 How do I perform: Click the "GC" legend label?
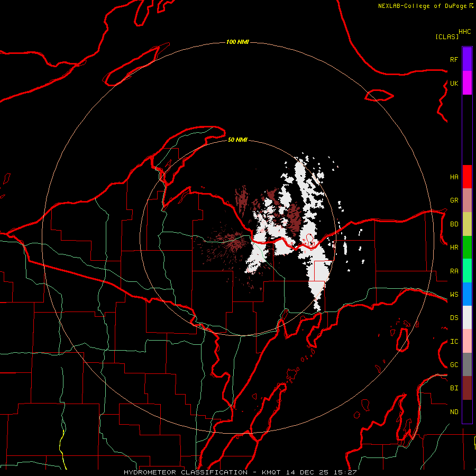point(454,365)
